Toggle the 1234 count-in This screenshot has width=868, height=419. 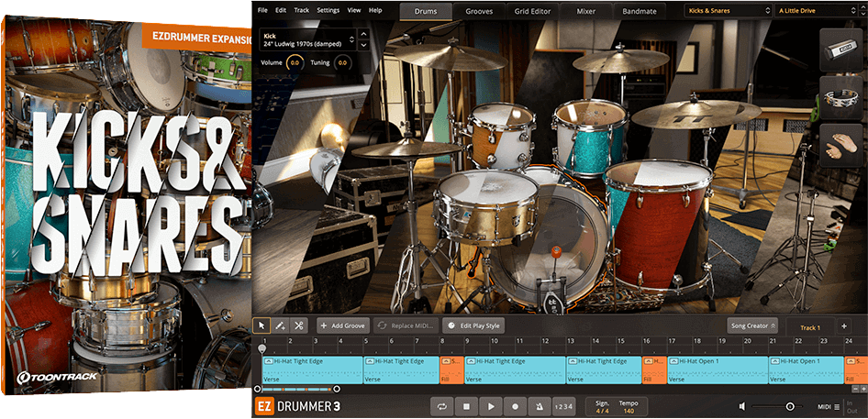[565, 406]
